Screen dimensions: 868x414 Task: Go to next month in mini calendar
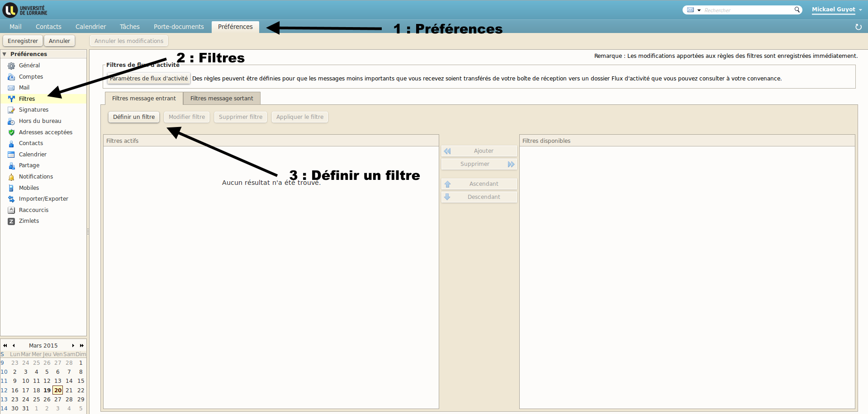[73, 346]
